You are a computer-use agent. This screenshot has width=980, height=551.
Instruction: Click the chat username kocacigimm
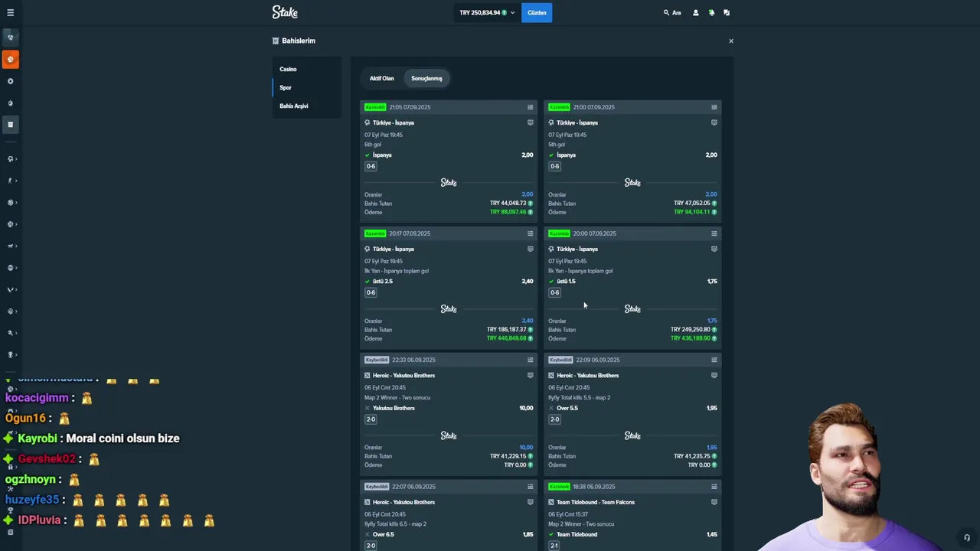tap(37, 398)
